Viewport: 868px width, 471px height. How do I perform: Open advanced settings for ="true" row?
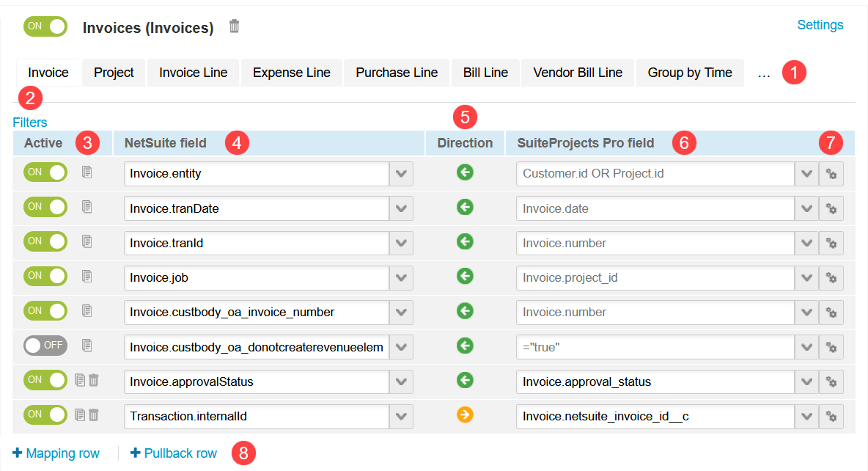[831, 348]
